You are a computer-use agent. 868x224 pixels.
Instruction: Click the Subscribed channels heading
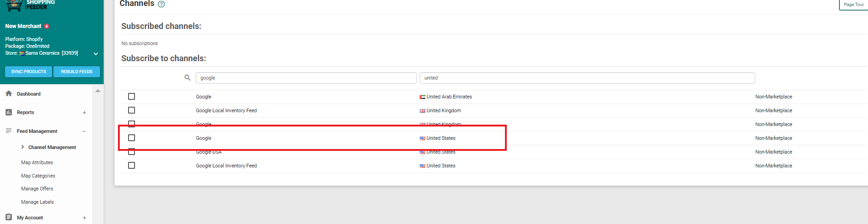161,26
